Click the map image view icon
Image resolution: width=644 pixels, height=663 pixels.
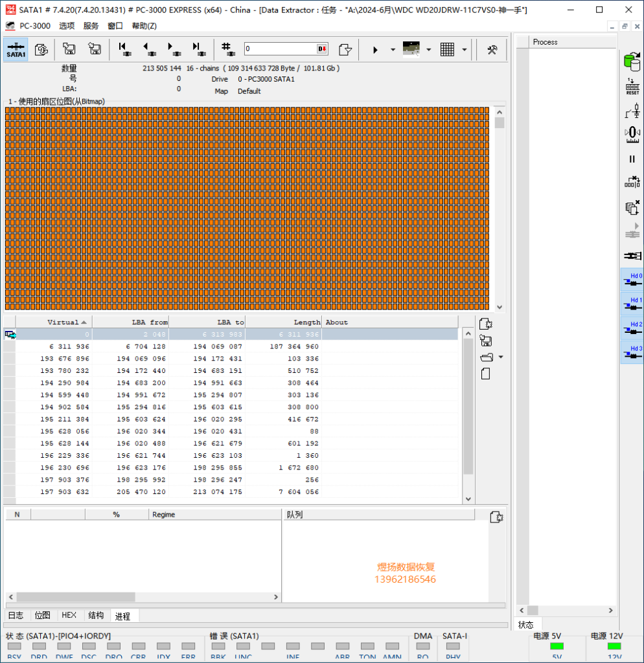point(411,49)
